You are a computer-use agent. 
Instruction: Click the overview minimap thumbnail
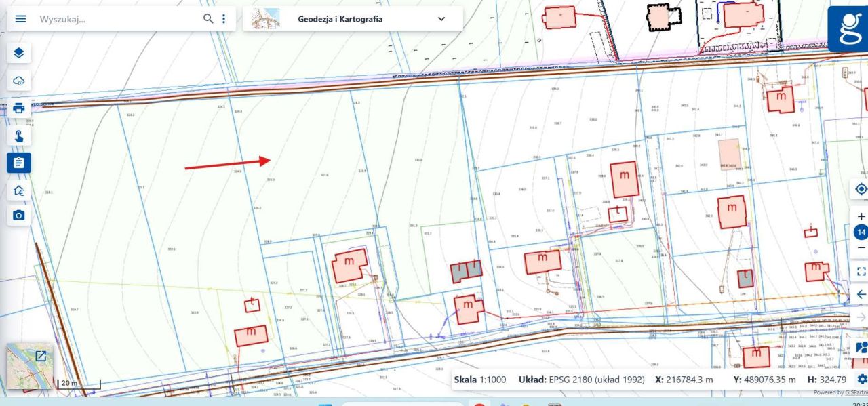pos(30,367)
